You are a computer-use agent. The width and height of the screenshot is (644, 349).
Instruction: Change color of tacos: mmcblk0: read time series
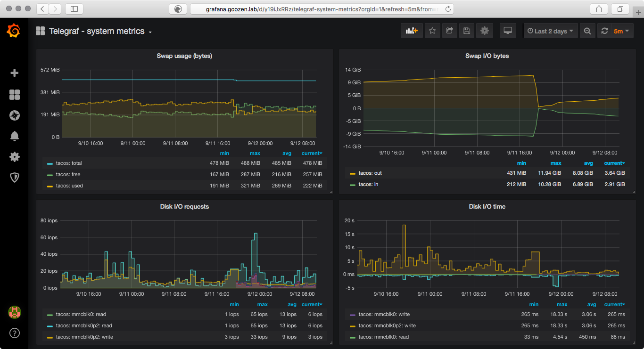(353, 337)
